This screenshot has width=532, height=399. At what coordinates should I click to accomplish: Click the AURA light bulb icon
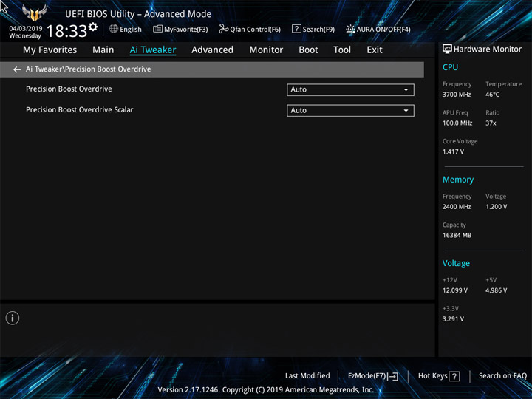(350, 29)
